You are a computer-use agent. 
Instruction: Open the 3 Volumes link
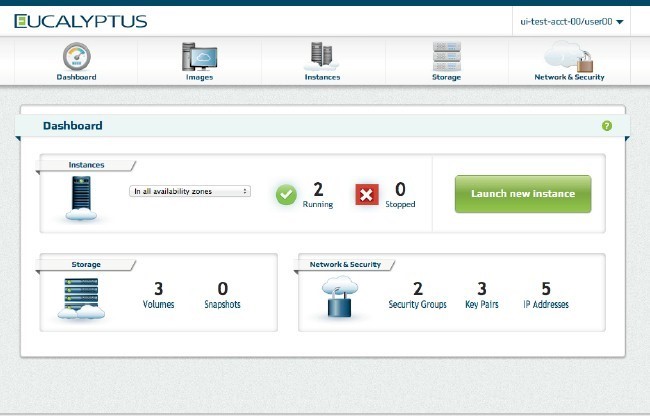[158, 295]
